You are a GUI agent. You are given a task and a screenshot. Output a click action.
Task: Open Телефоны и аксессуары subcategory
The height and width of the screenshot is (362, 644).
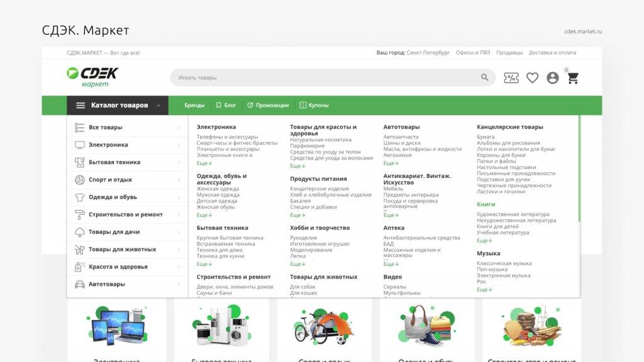tap(227, 136)
